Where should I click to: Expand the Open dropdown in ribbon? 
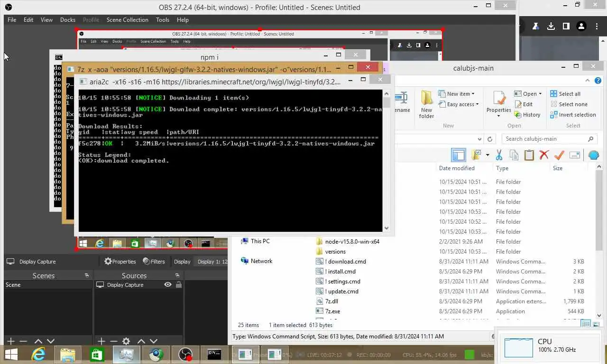(x=527, y=94)
